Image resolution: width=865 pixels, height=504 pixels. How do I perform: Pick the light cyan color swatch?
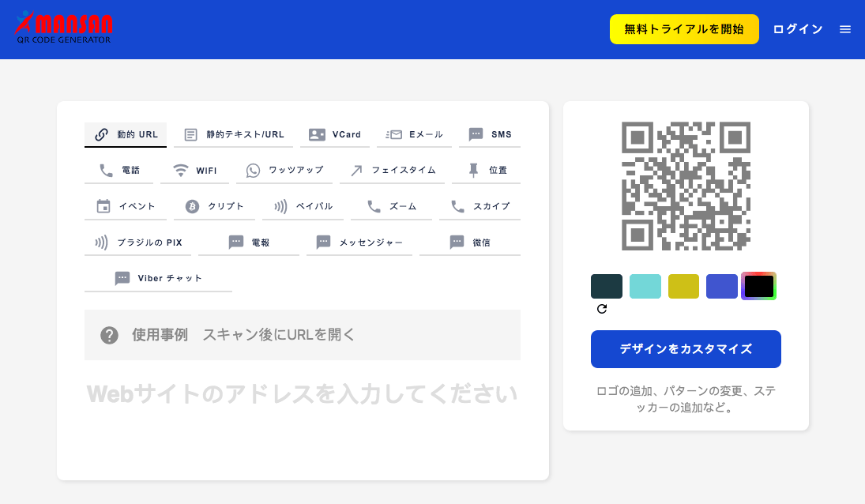645,286
